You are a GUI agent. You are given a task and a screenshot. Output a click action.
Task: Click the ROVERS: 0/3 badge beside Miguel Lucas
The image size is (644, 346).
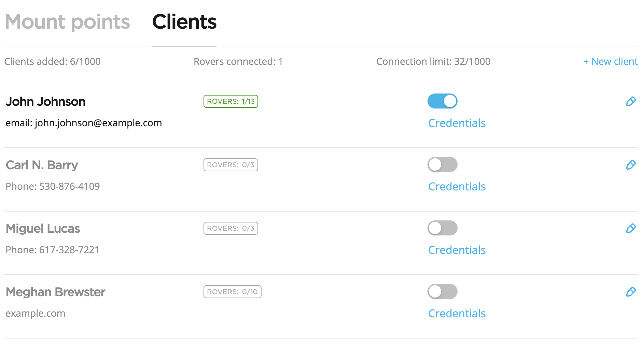pos(230,228)
